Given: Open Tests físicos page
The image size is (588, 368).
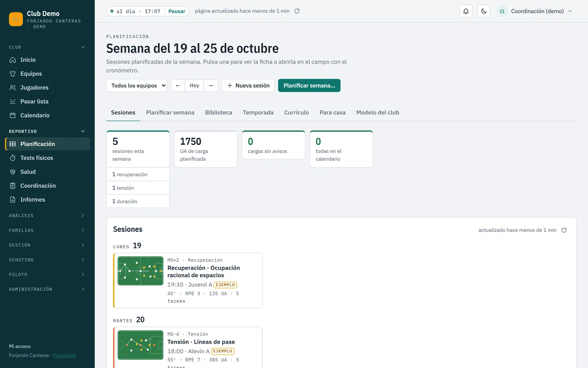Looking at the screenshot, I should click(47, 158).
